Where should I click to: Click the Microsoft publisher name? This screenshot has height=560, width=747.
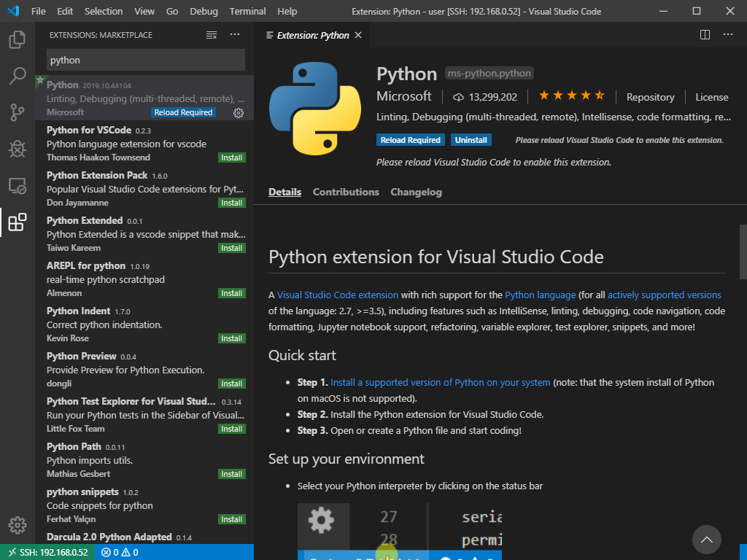click(x=404, y=96)
